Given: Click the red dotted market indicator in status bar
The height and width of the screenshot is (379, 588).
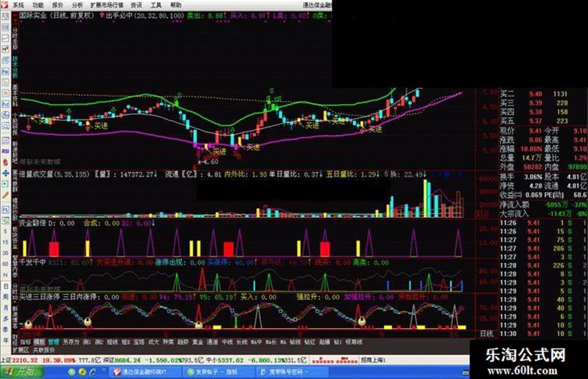Looking at the screenshot, I should (x=334, y=360).
